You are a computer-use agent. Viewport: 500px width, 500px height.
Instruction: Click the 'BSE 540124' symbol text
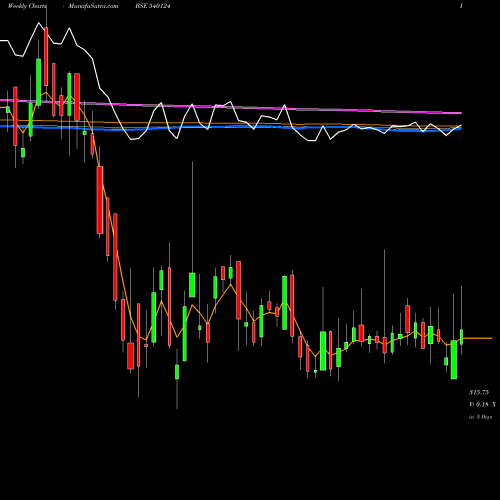tap(153, 6)
